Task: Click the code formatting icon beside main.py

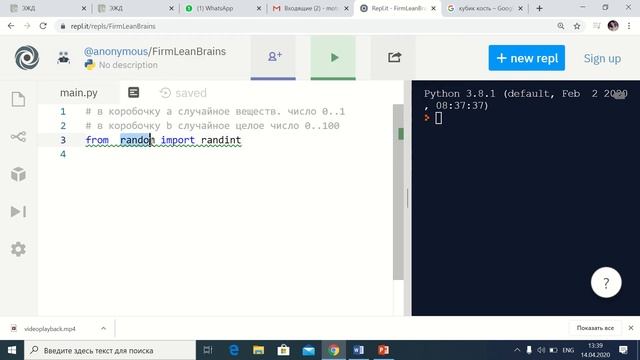Action: point(133,93)
